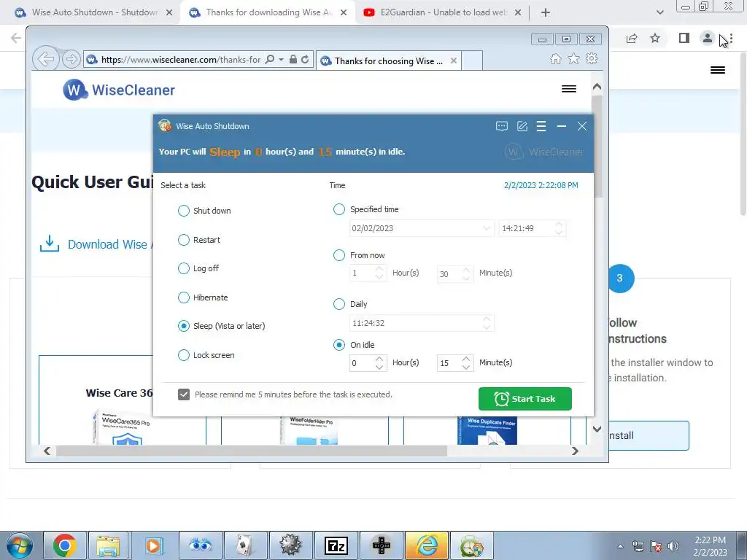Open WiseCleaner page hamburger menu in IE
The width and height of the screenshot is (747, 560).
point(569,89)
